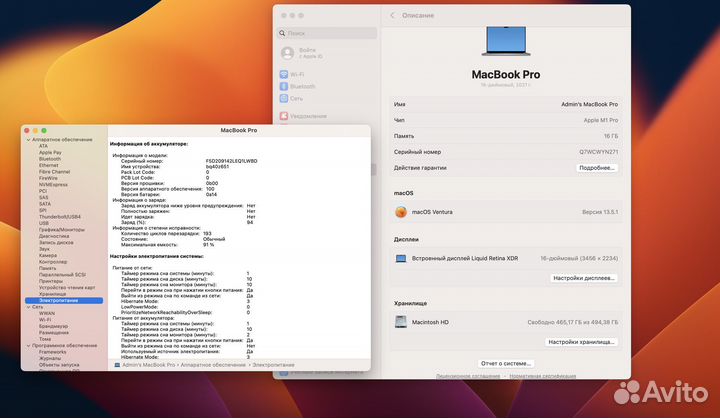Select Wi-Fi in System Information sidebar

[45, 320]
